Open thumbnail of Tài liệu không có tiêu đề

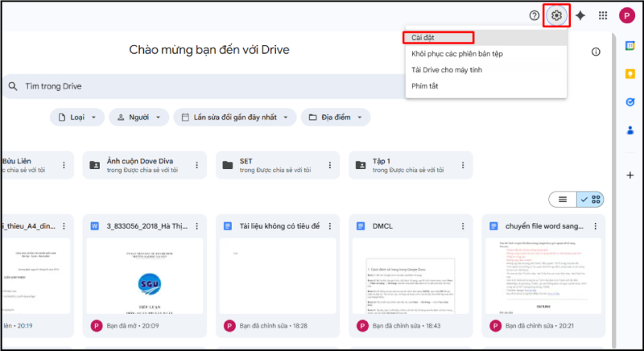(x=278, y=276)
